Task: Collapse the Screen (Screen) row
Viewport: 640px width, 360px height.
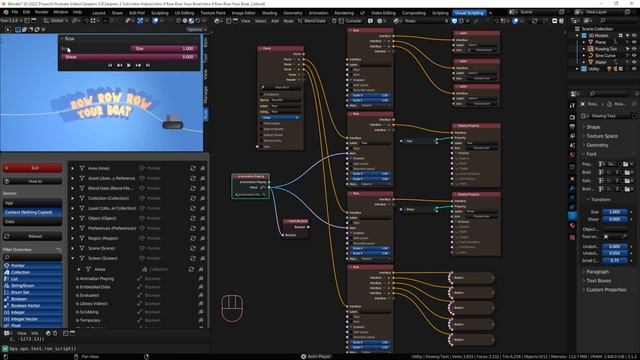Action: click(x=73, y=258)
